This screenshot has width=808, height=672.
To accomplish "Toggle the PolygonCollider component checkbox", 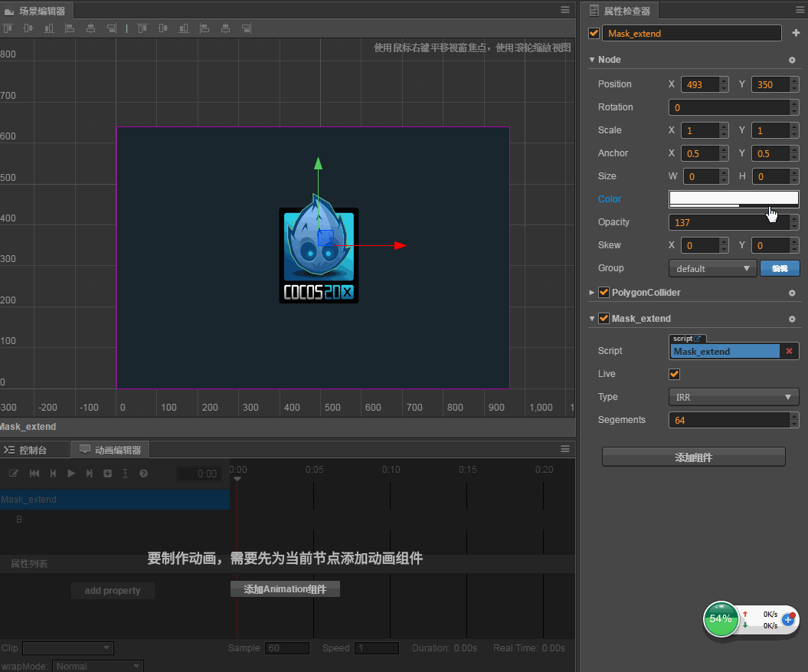I will pos(604,293).
